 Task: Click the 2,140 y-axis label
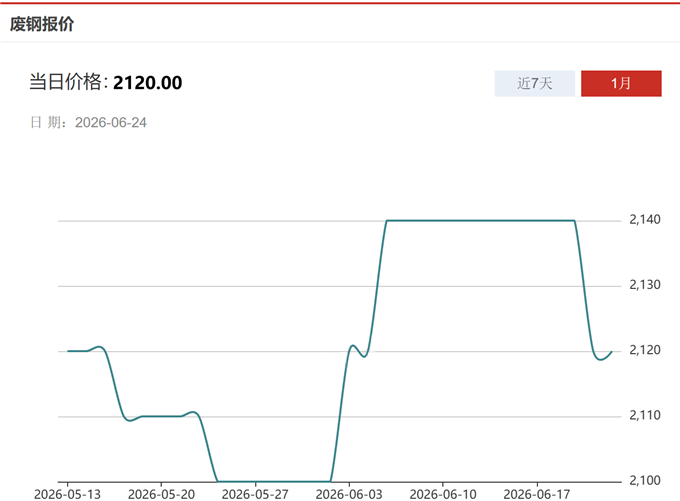coord(645,219)
